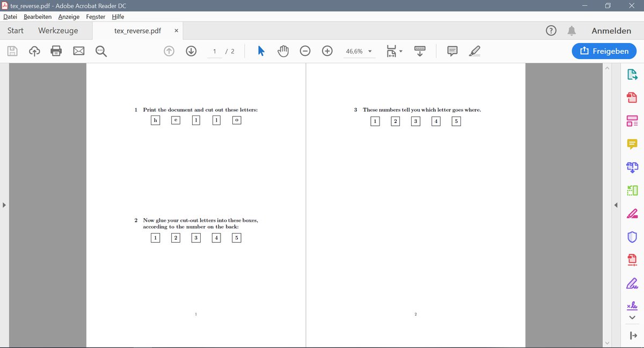Expand fit page options dropdown
The image size is (644, 348).
coord(400,52)
